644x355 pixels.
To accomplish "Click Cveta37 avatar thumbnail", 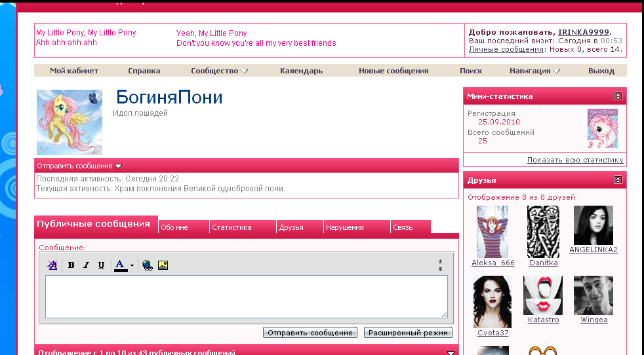I will tap(493, 302).
